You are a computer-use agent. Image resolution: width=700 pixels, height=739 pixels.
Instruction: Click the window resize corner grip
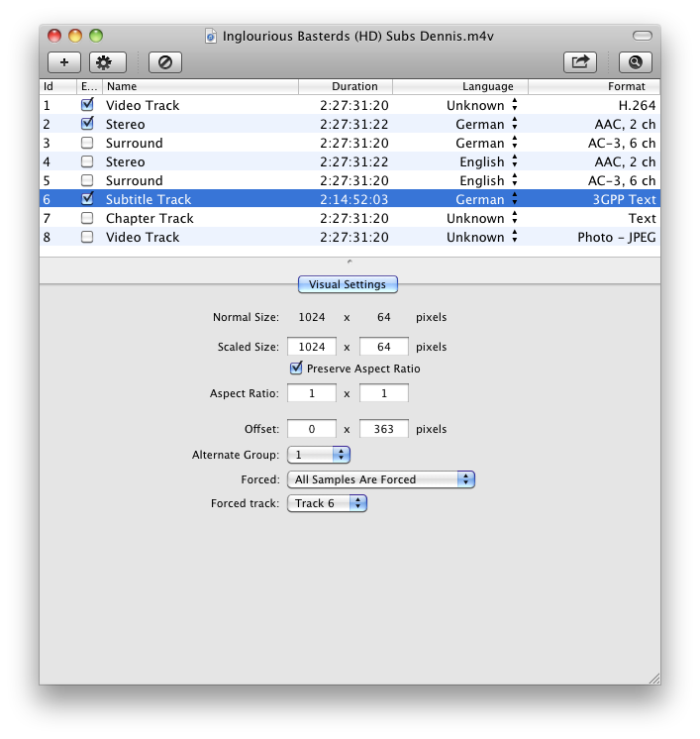point(654,679)
